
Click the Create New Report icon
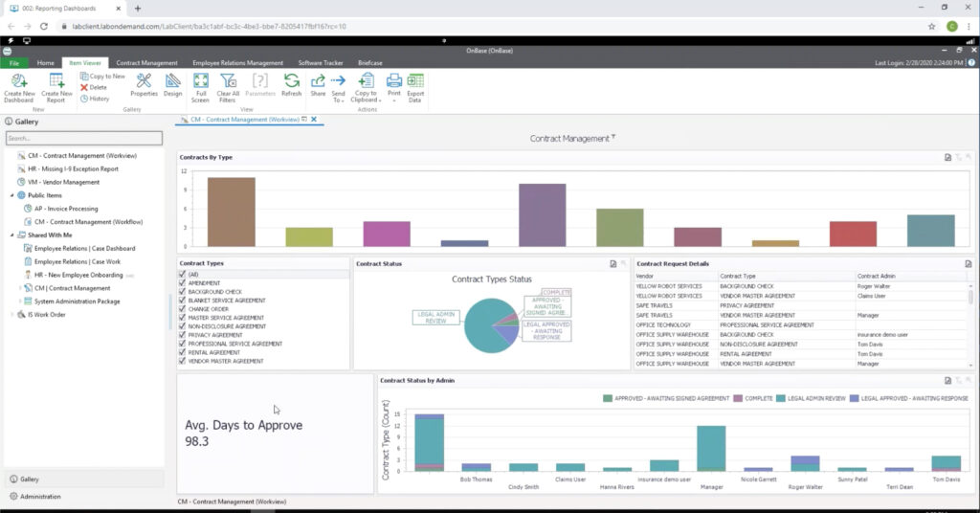56,81
